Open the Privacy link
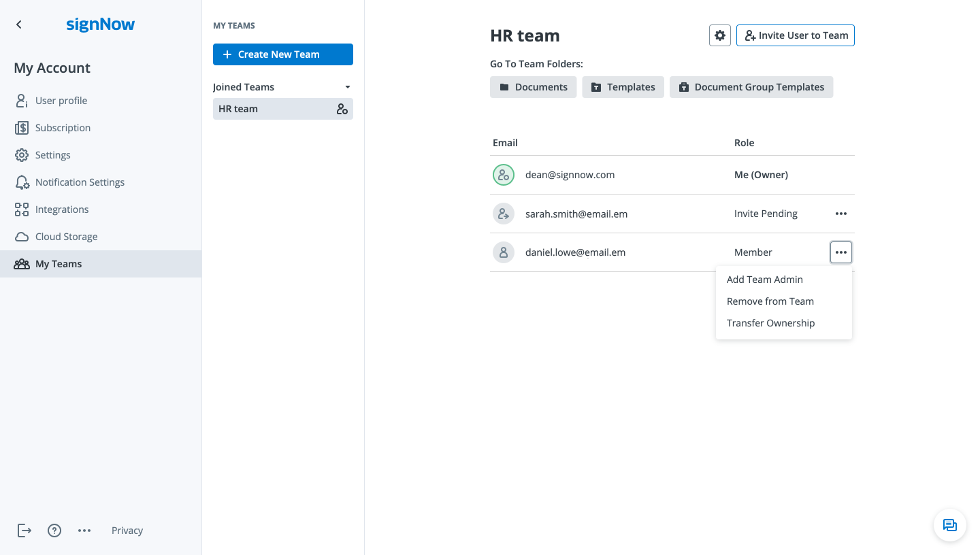 click(127, 531)
